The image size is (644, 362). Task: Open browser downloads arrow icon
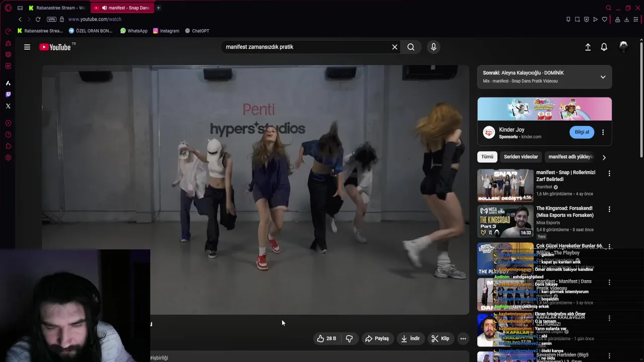[626, 19]
